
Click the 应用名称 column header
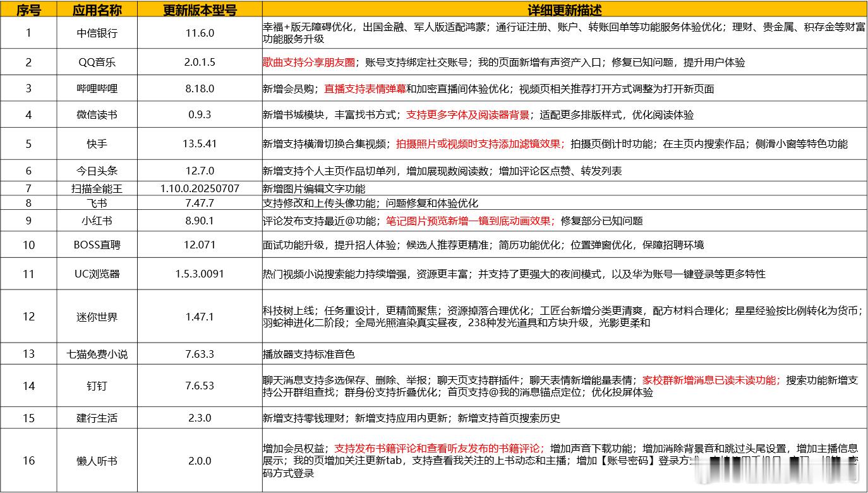pos(97,9)
